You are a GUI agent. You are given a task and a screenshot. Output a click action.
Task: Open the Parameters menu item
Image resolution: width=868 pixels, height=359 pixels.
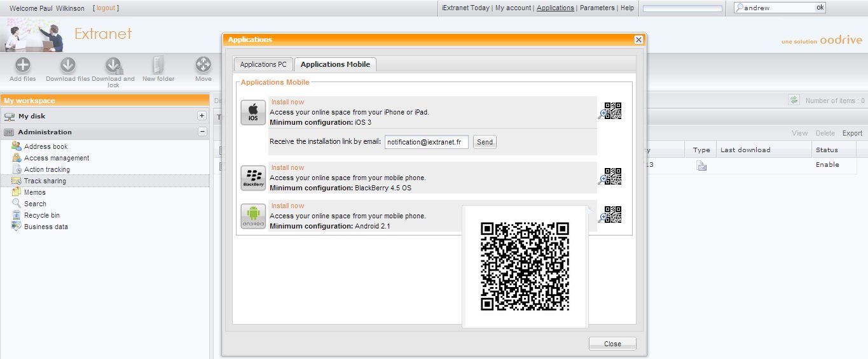[597, 8]
